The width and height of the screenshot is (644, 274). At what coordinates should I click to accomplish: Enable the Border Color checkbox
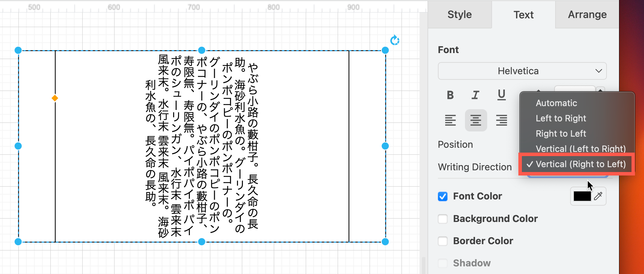[x=443, y=241]
